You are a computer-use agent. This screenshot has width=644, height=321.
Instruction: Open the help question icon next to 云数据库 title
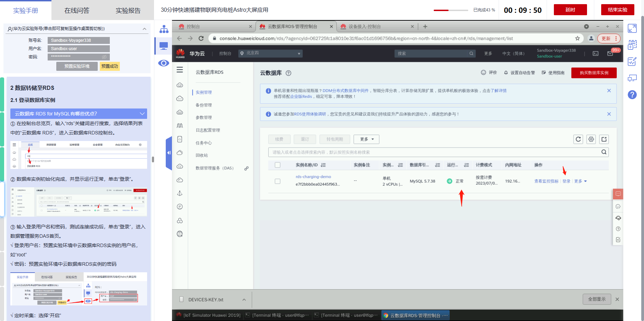tap(289, 73)
